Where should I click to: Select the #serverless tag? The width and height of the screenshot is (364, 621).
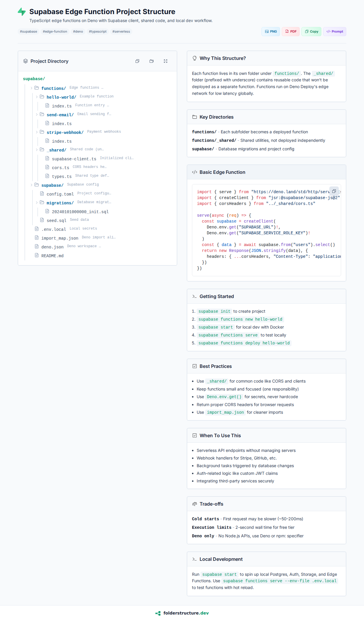coord(121,31)
